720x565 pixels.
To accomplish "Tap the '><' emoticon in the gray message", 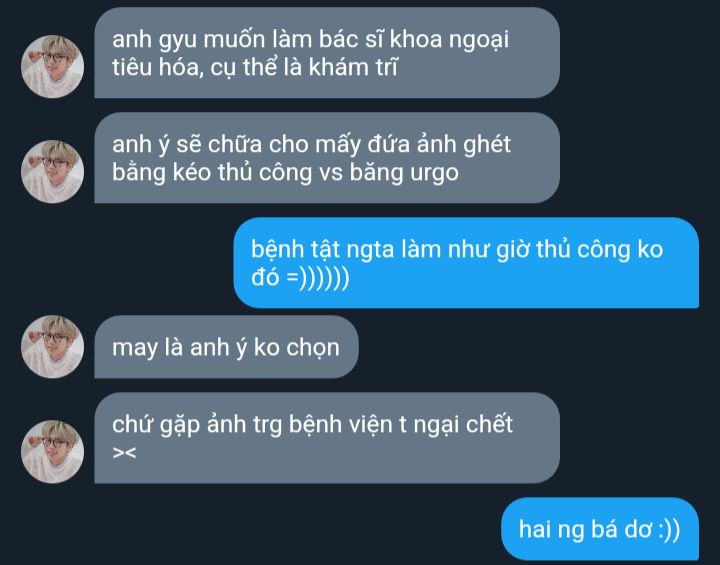I will click(124, 453).
